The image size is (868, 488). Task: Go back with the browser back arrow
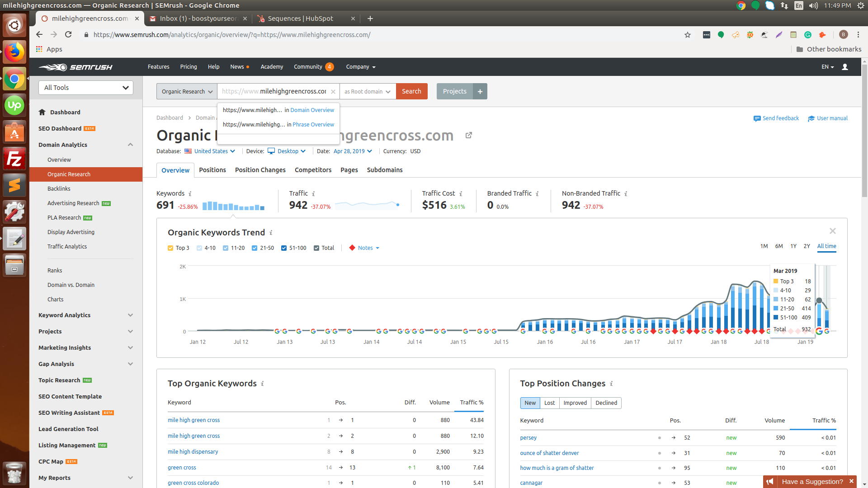(x=39, y=35)
